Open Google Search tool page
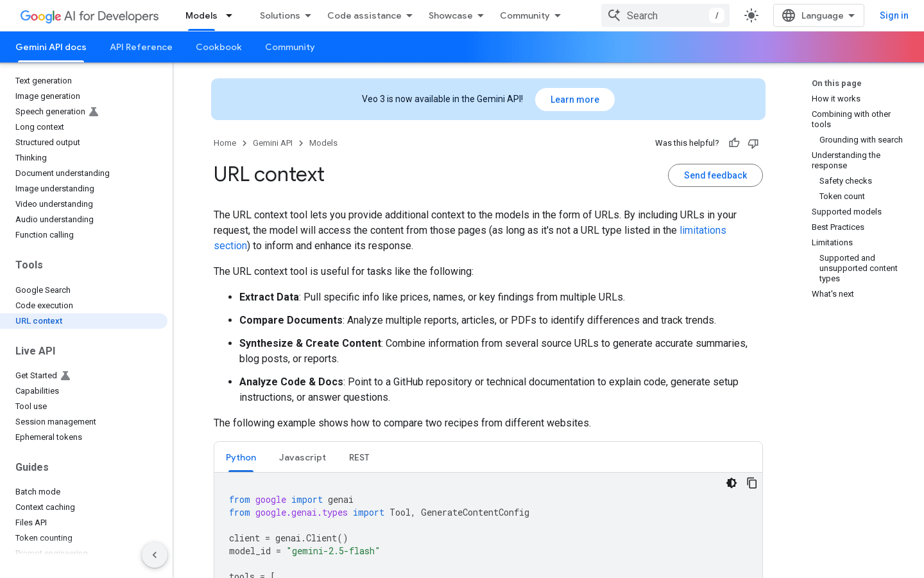924x578 pixels. tap(43, 290)
